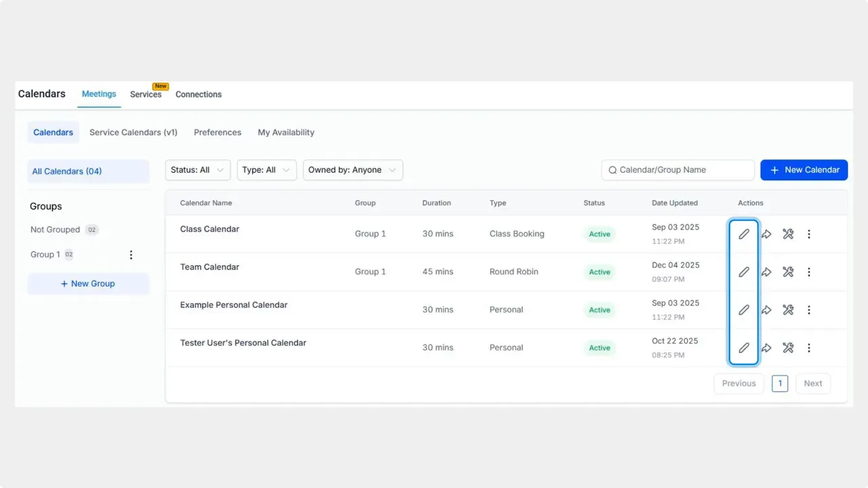
Task: Click tools icon on Tester User's Personal Calendar
Action: point(788,348)
